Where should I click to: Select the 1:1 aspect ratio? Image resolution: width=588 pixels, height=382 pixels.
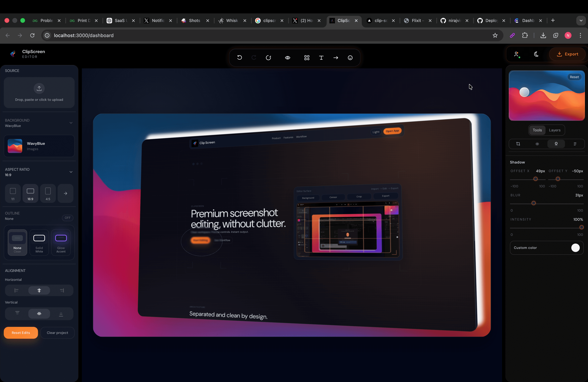point(13,193)
